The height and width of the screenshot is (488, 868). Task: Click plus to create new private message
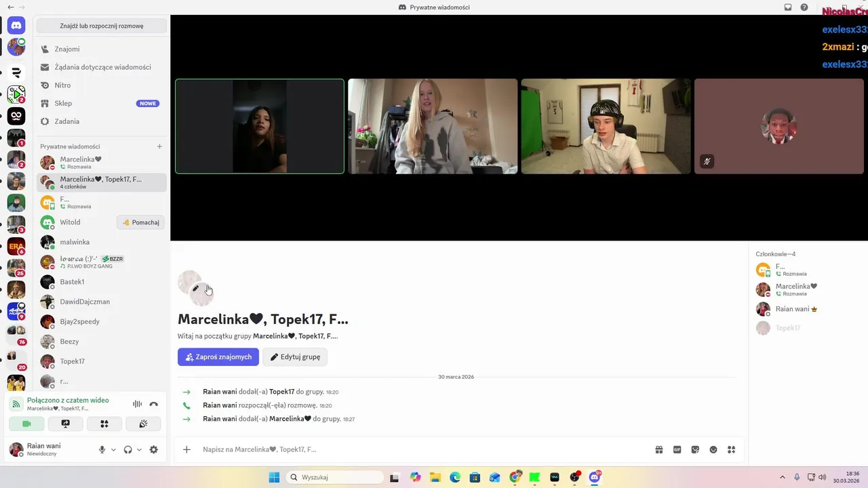coord(159,146)
